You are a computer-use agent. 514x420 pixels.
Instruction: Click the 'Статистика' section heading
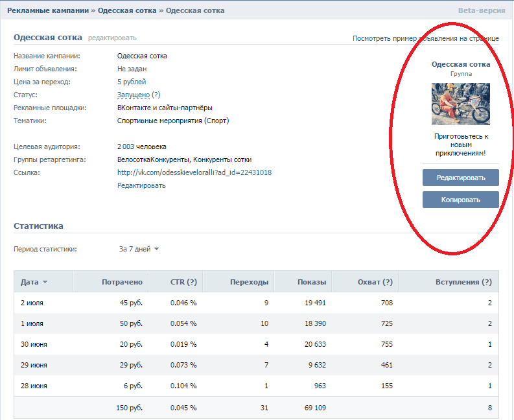[38, 226]
